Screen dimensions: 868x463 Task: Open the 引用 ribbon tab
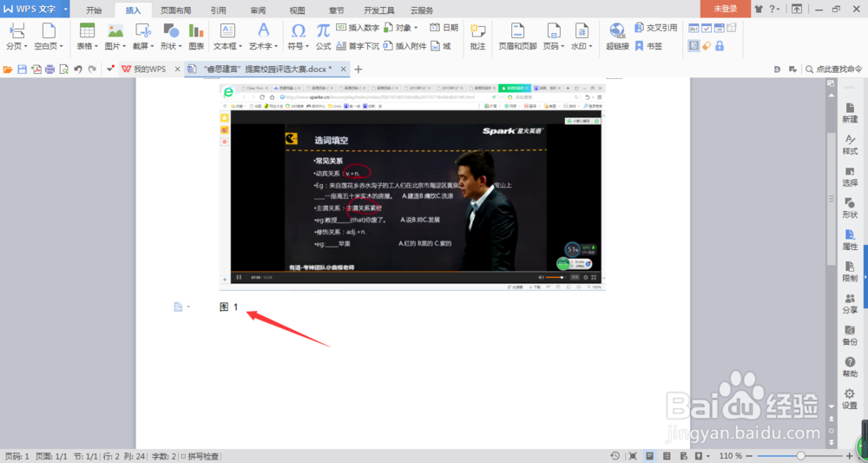pyautogui.click(x=218, y=10)
